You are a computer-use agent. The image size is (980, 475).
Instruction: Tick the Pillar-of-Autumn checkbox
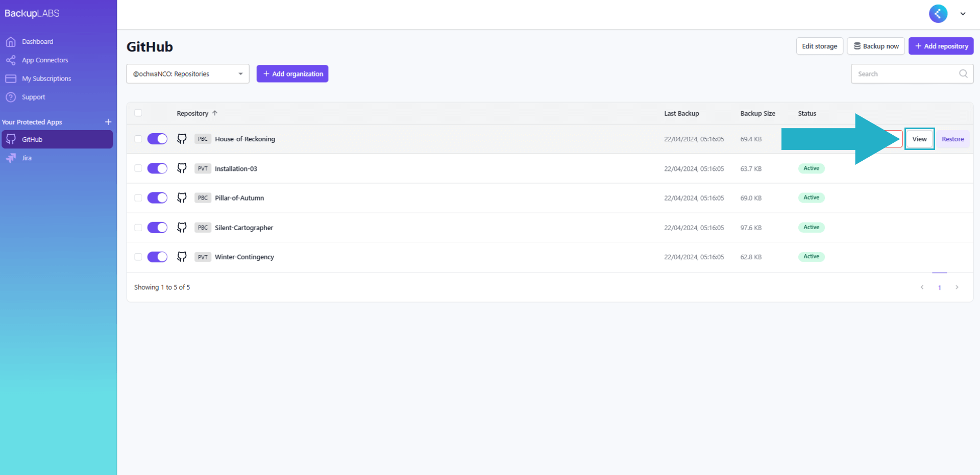[138, 198]
